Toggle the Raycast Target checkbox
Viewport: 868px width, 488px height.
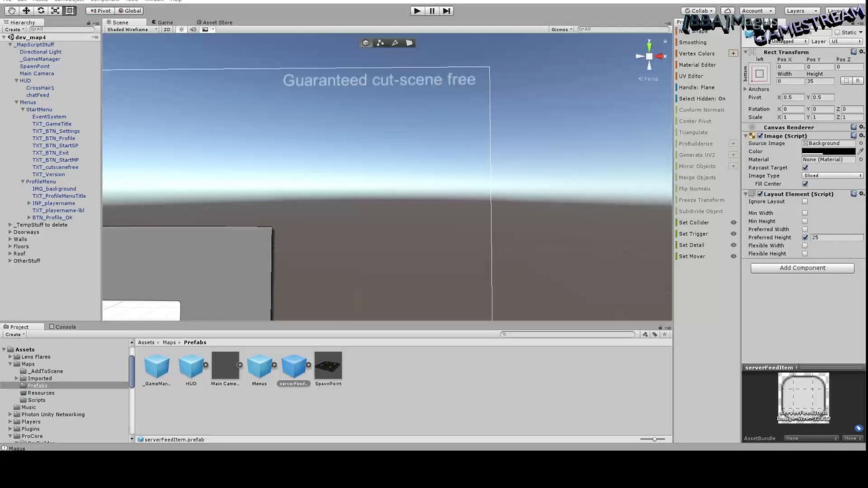(805, 167)
